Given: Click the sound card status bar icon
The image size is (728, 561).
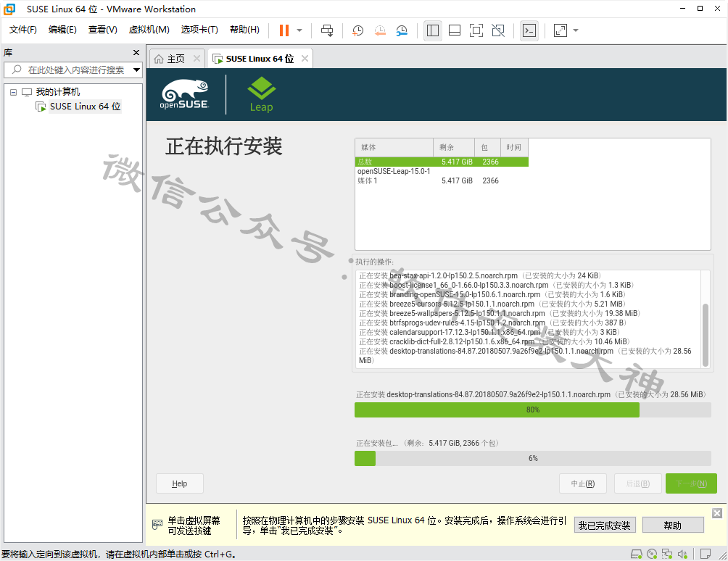Looking at the screenshot, I should coord(682,554).
